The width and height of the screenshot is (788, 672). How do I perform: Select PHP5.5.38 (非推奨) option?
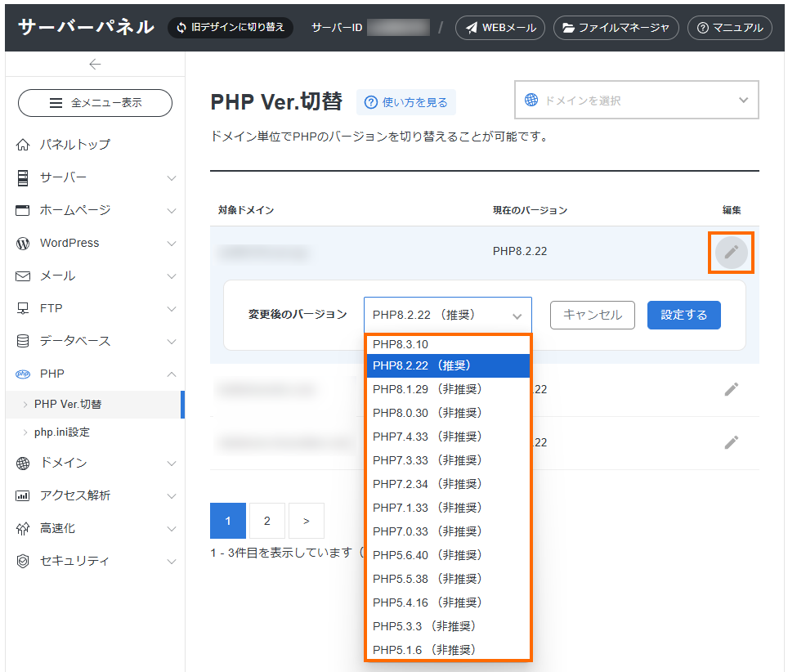point(448,579)
